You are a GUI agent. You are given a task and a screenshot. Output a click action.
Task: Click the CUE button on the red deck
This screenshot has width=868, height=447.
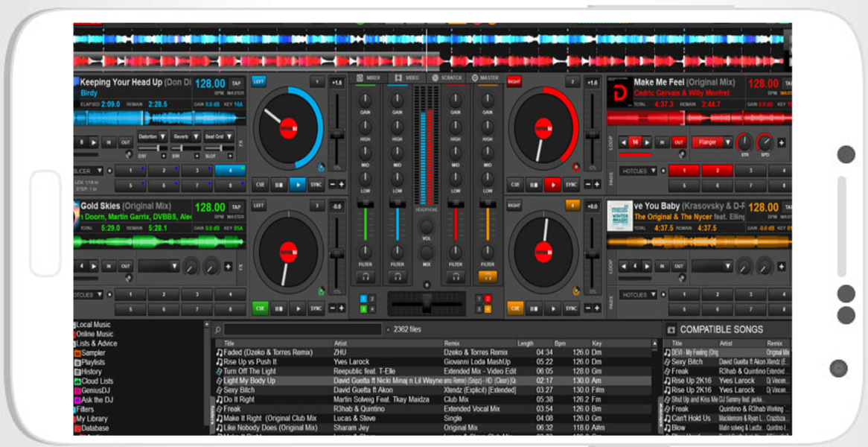[x=515, y=185]
